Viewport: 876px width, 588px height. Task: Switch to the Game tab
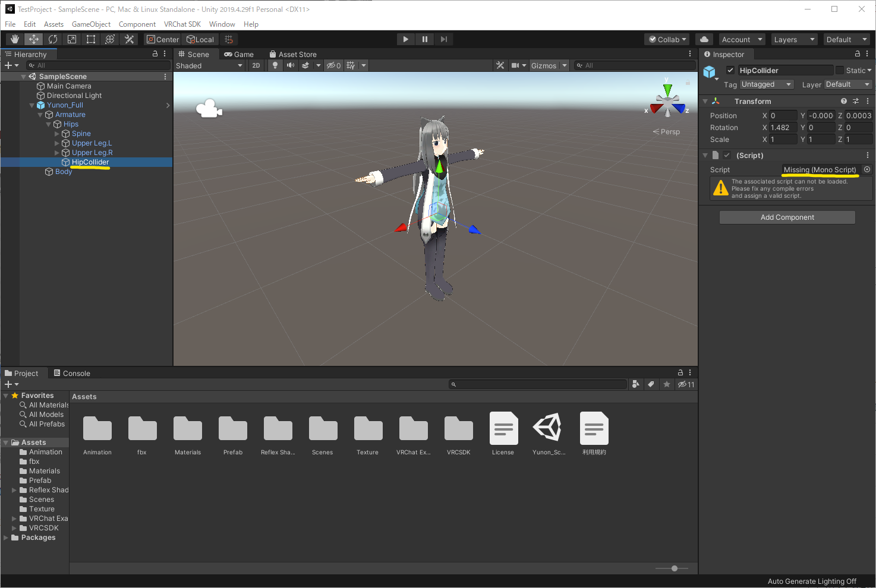(239, 54)
